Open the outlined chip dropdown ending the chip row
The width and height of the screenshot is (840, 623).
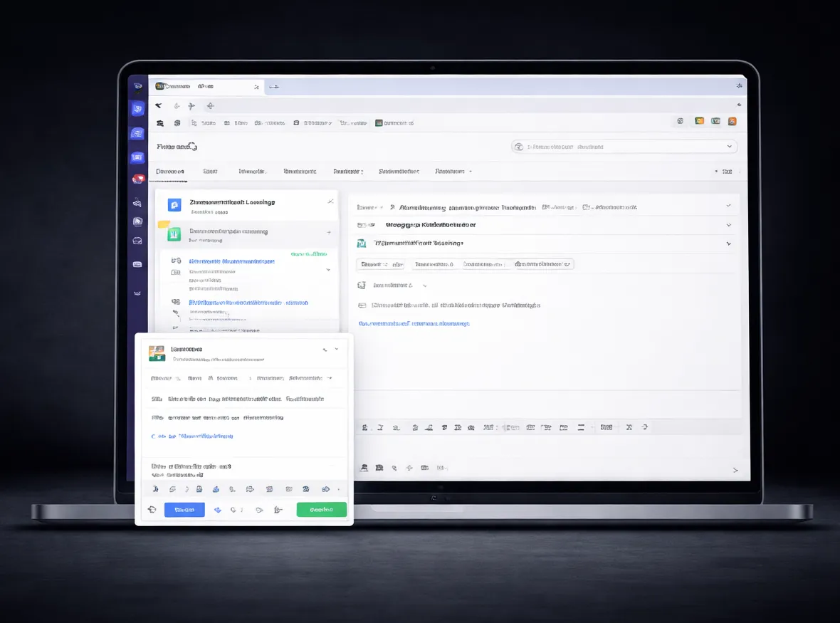[x=542, y=264]
